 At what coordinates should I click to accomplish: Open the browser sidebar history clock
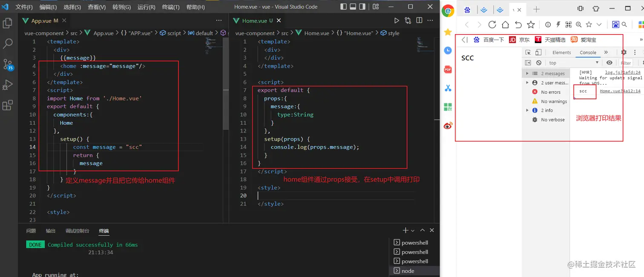[x=448, y=51]
